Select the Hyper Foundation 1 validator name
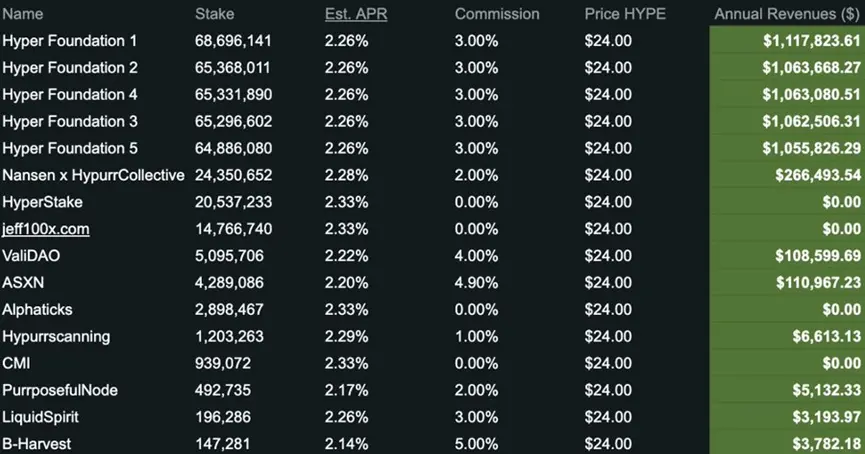 70,41
